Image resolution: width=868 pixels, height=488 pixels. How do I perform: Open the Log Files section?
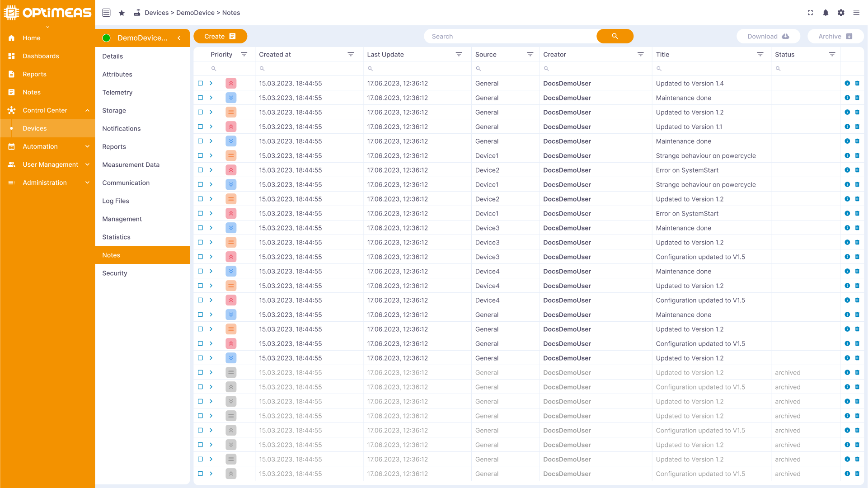tap(142, 201)
